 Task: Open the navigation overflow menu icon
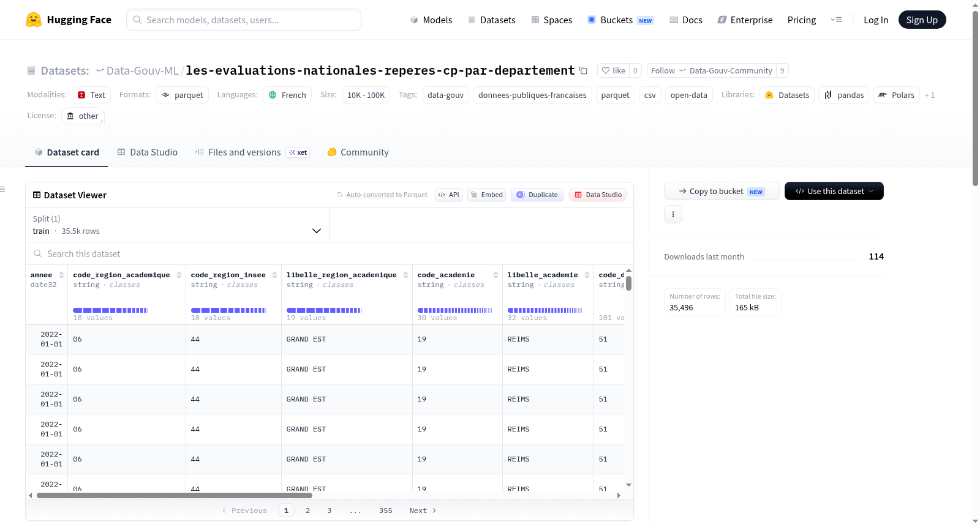pyautogui.click(x=836, y=20)
